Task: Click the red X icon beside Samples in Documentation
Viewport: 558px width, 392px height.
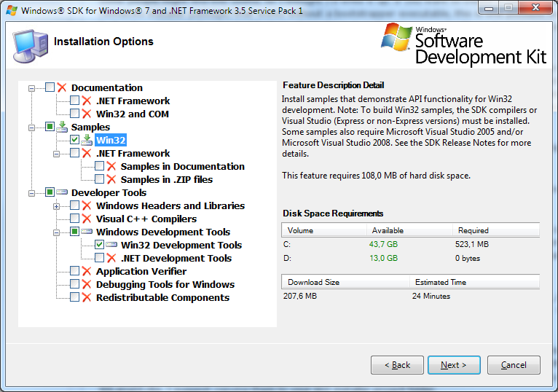Action: point(111,166)
